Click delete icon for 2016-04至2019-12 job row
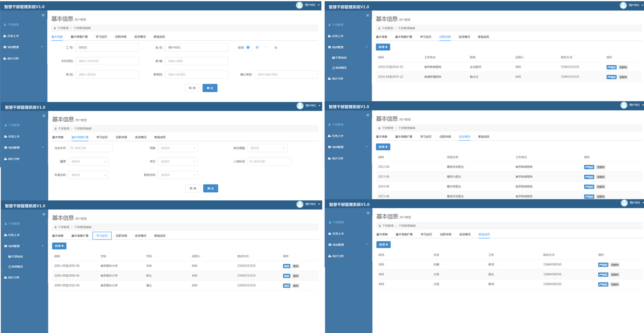The image size is (644, 333). point(623,77)
